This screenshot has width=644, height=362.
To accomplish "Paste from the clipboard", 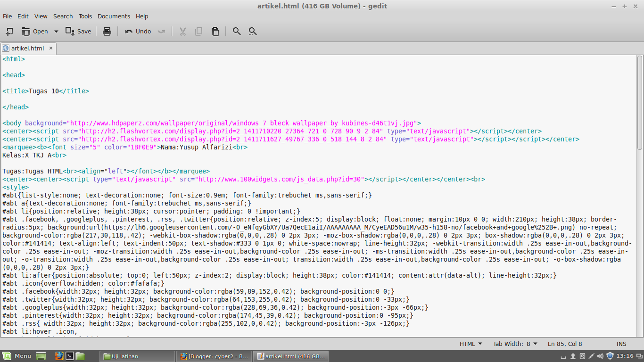I will (215, 31).
